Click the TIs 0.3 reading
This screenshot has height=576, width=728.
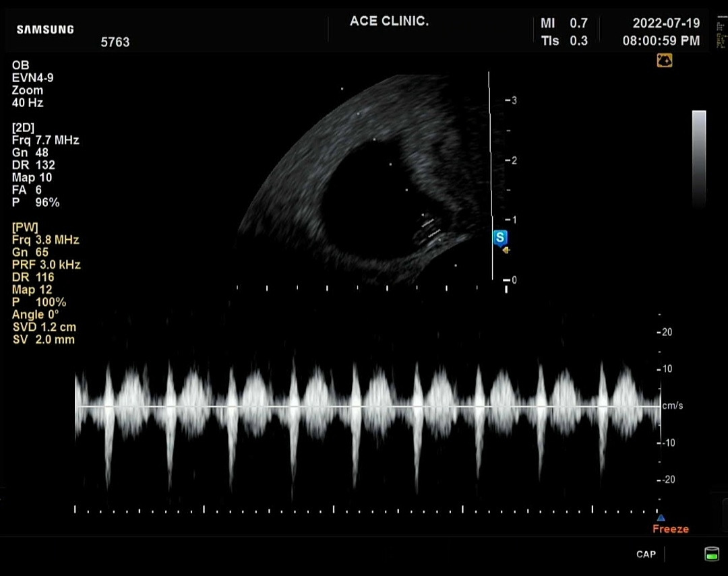(x=564, y=41)
